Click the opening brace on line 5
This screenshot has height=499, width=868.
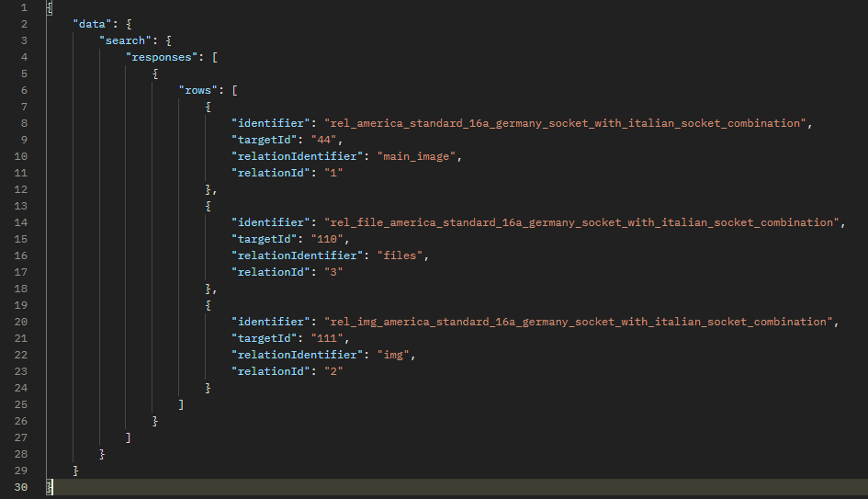(155, 74)
